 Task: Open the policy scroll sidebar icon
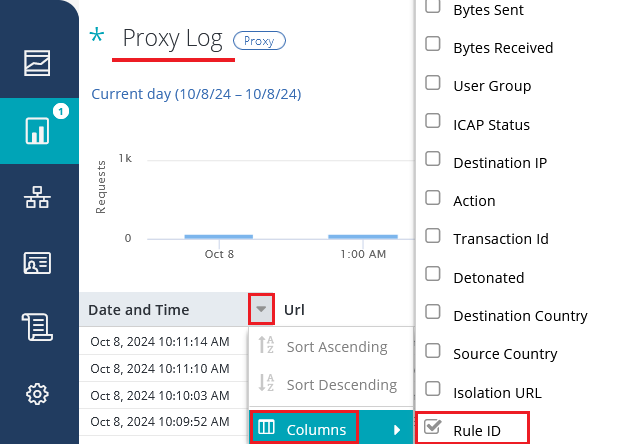click(38, 327)
